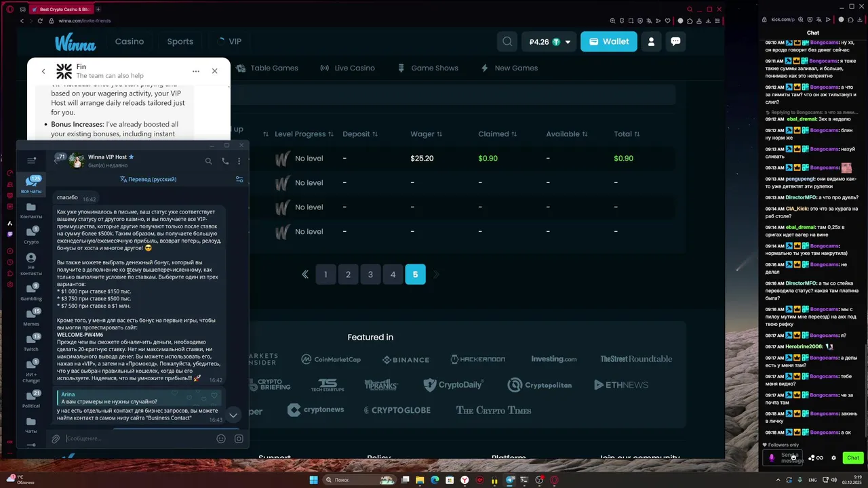Viewport: 868px width, 488px height.
Task: Click 'Перевод (русский)' translate link
Action: [x=148, y=180]
